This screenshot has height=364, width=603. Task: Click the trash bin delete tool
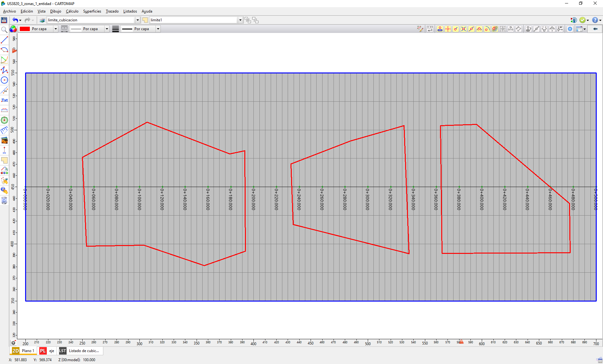[x=4, y=201]
